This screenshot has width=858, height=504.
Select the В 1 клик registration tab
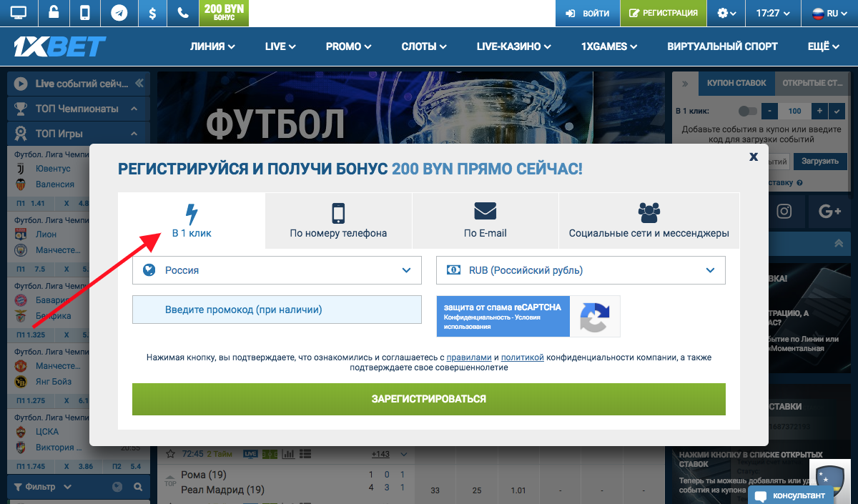click(192, 220)
